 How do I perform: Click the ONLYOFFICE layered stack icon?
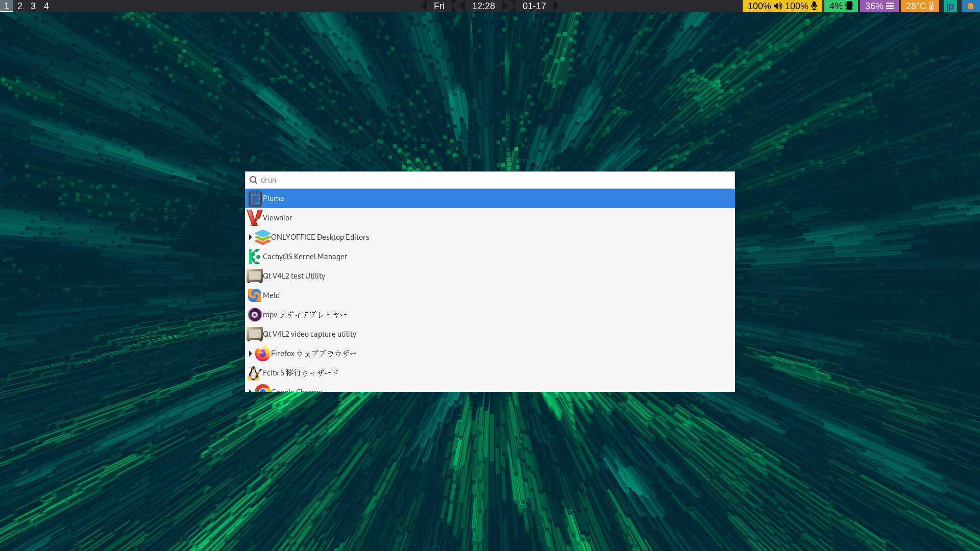pos(262,237)
